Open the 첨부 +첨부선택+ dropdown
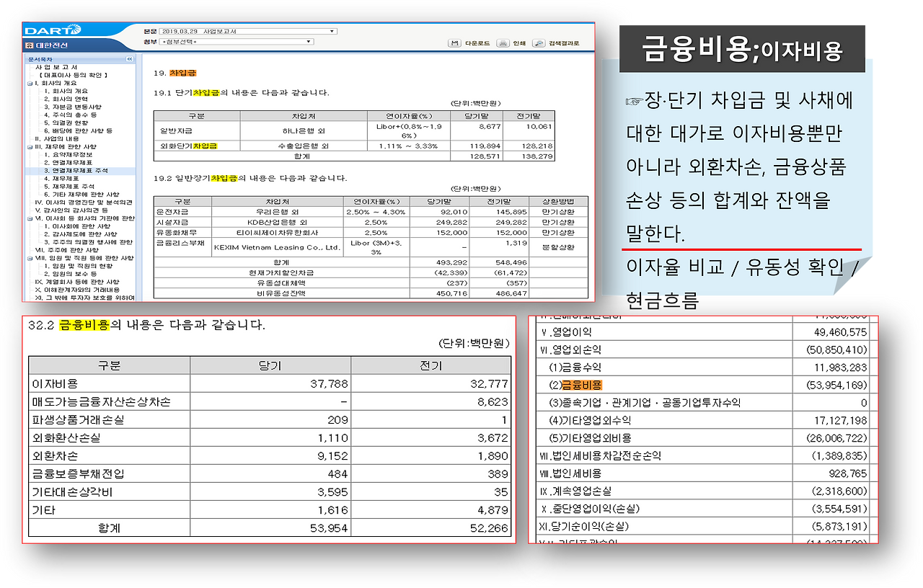Screen dimensions: 923x588 point(235,42)
